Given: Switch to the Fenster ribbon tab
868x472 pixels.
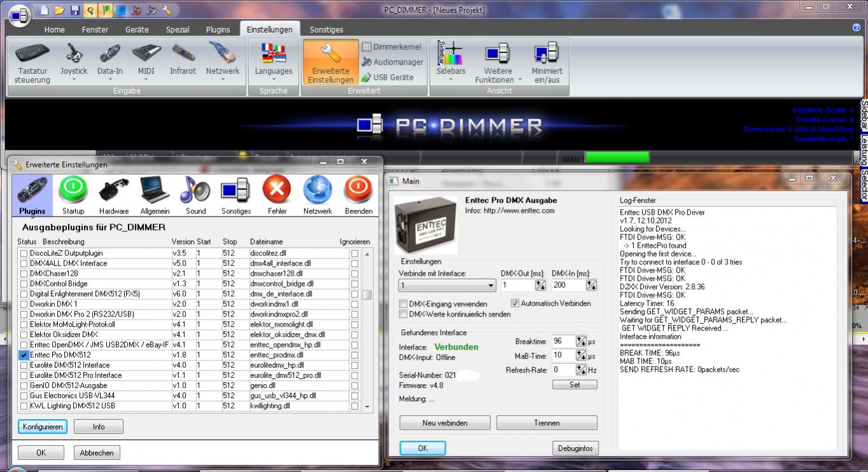Looking at the screenshot, I should [x=95, y=29].
